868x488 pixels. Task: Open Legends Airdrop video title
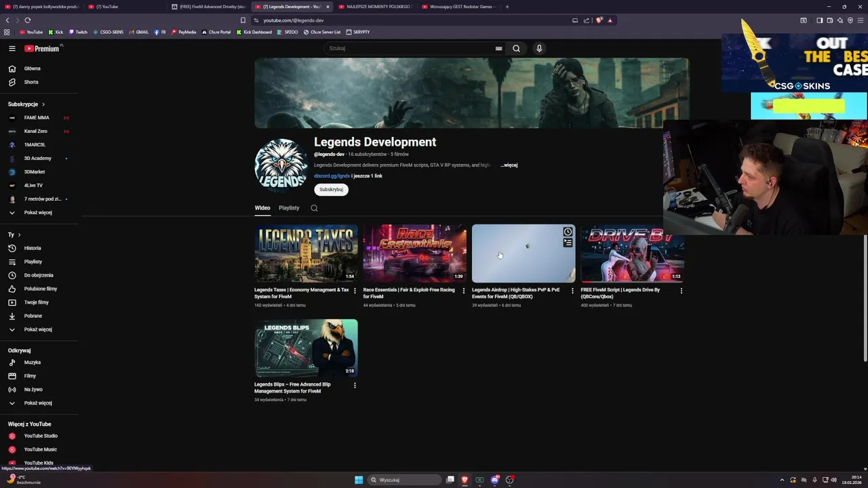(x=515, y=293)
